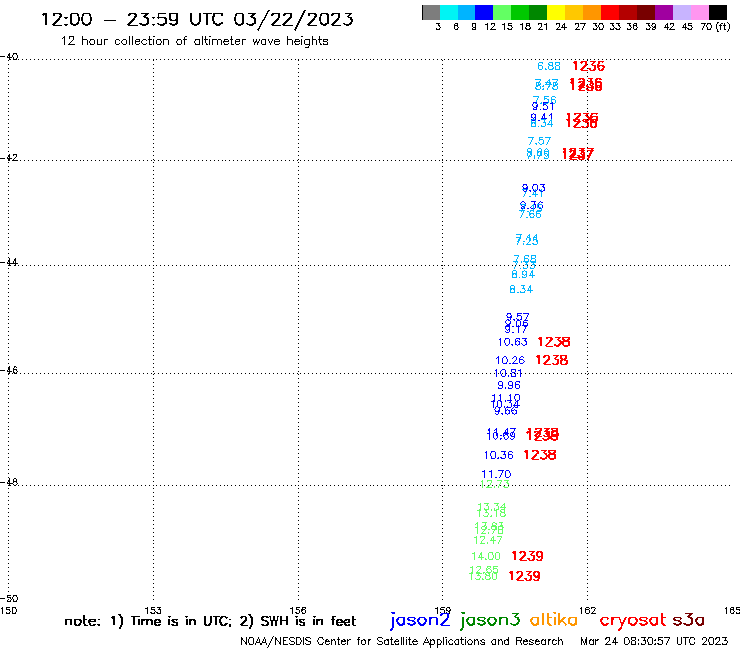740x650 pixels.
Task: Click the '70 (ft)' scale label
Action: (715, 27)
